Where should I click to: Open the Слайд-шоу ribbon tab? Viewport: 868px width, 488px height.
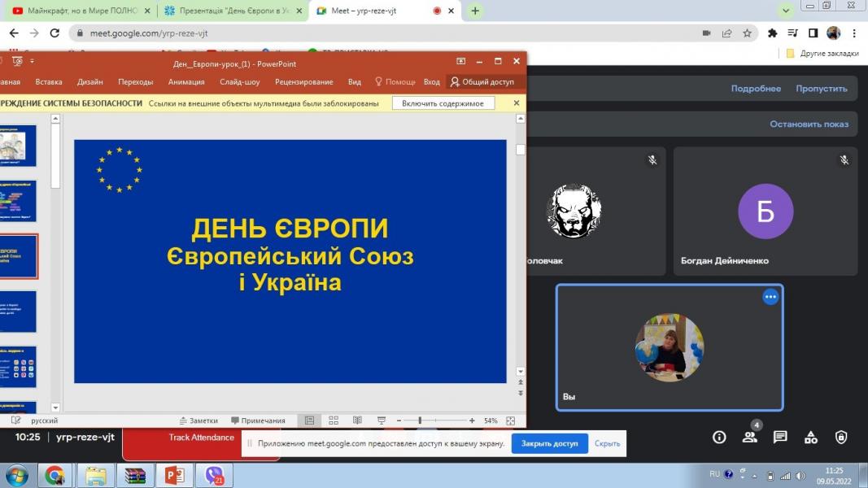240,82
